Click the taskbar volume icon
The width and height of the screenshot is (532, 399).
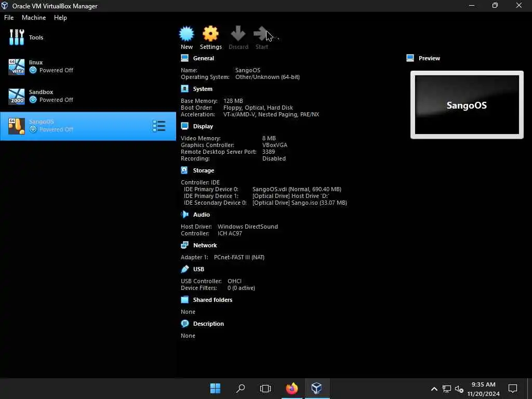click(459, 389)
